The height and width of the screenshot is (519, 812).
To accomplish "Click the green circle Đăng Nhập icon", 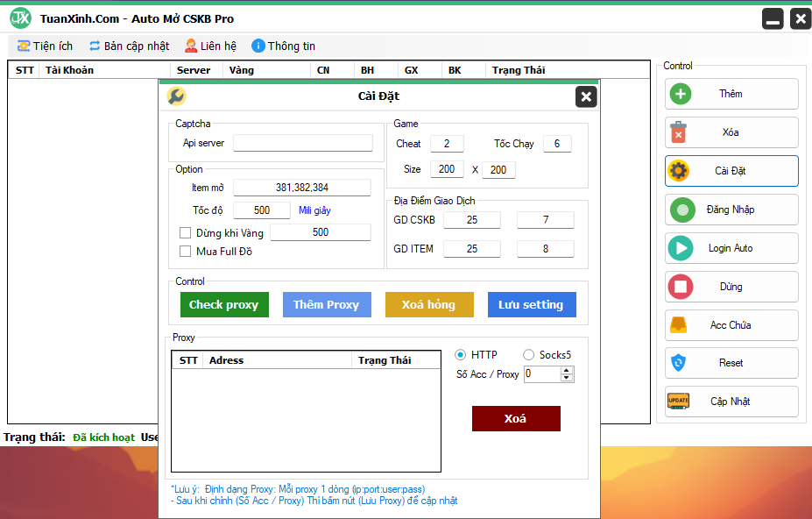I will [681, 210].
